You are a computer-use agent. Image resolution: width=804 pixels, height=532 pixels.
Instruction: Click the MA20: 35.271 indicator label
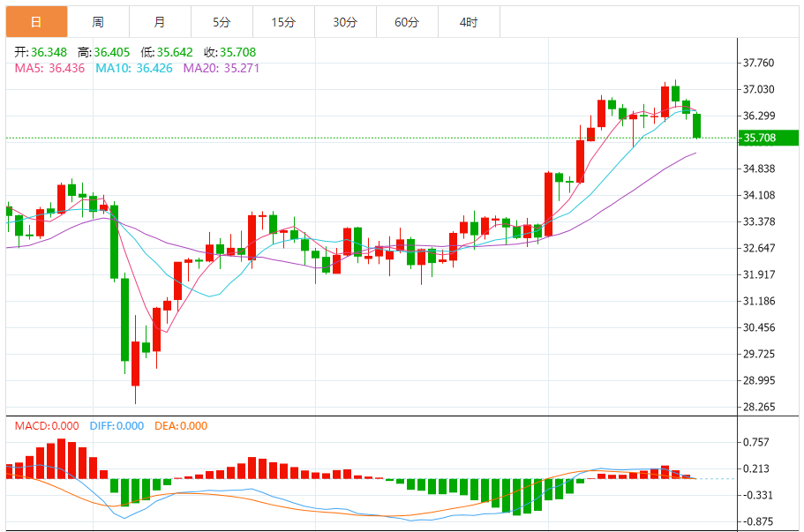point(221,68)
